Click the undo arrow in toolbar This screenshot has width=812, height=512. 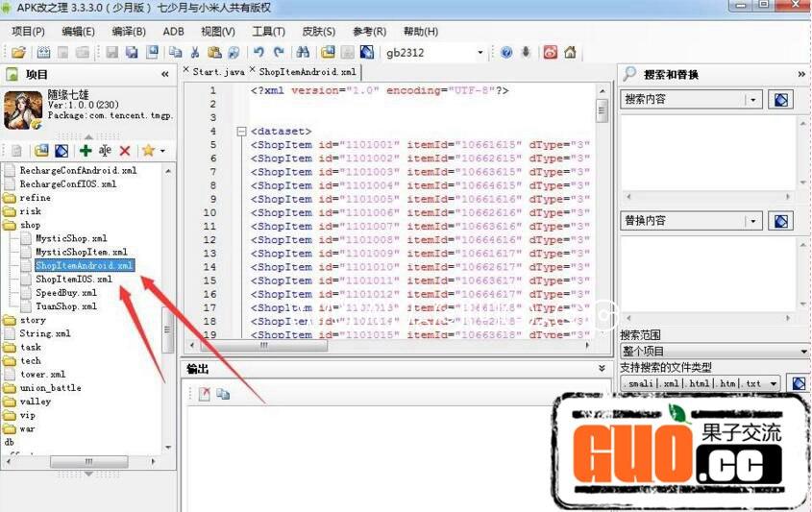(x=258, y=52)
